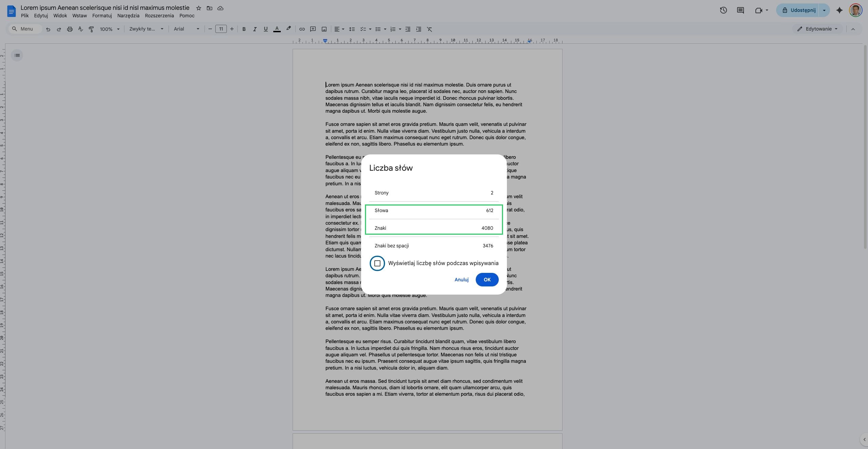The image size is (868, 449).
Task: Clear formatting with the toolbar icon
Action: [x=430, y=29]
